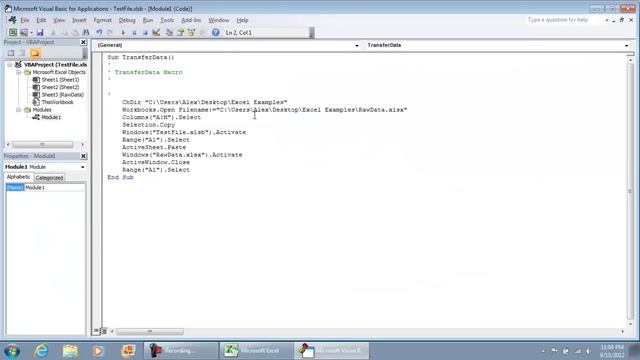Open the Insert menu

[79, 20]
